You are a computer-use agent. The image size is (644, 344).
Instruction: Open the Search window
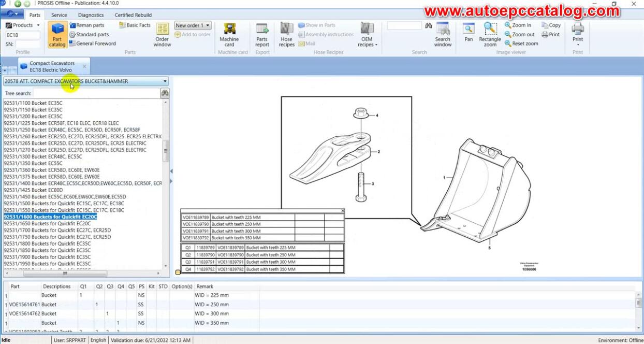tap(443, 35)
